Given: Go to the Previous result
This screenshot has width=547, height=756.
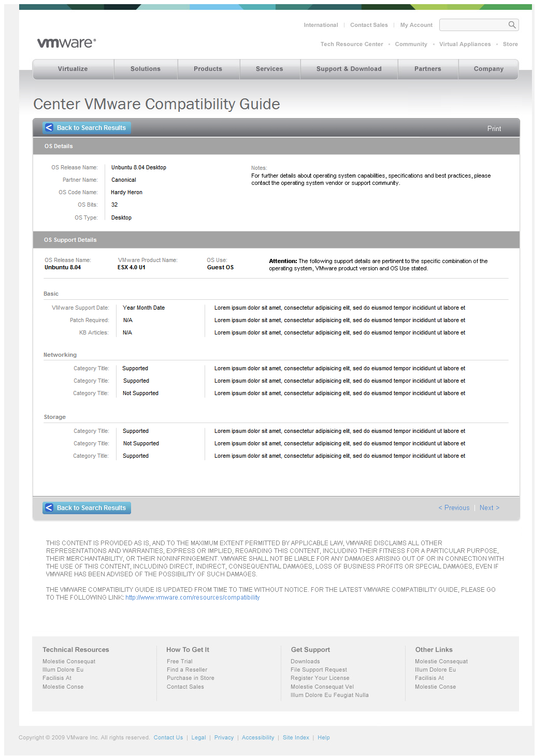Looking at the screenshot, I should pos(454,508).
